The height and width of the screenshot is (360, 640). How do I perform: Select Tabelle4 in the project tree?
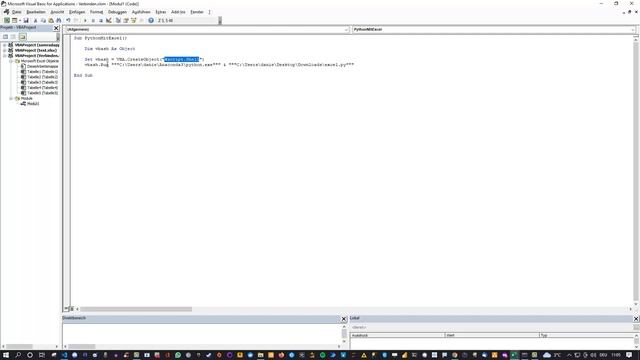(42, 87)
